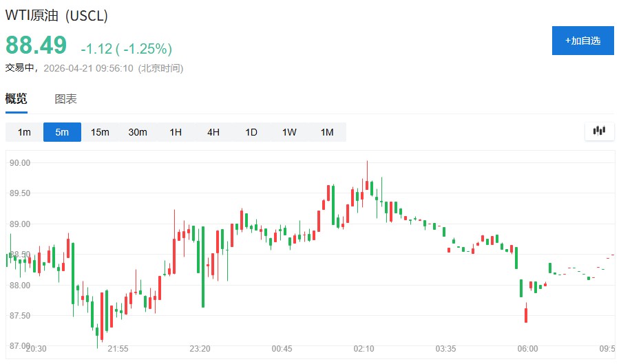Select the 1m timeframe
This screenshot has height=364, width=621.
coord(24,132)
